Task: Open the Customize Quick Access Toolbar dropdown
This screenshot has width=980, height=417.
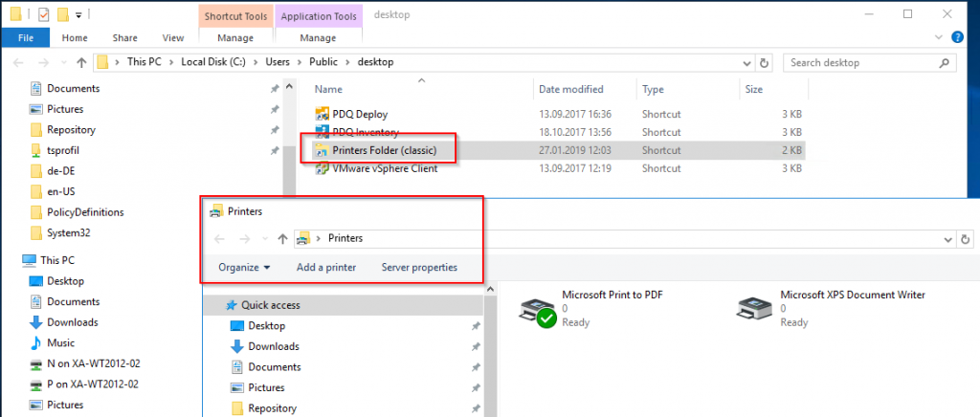Action: 78,13
